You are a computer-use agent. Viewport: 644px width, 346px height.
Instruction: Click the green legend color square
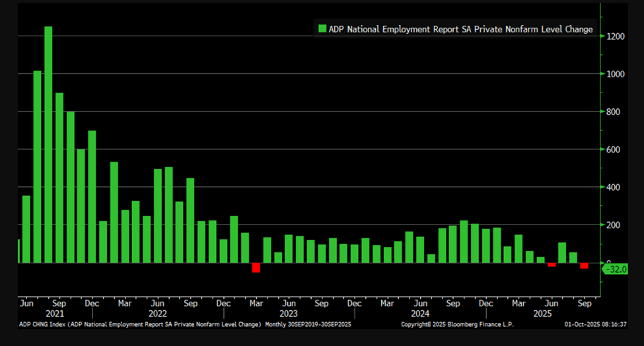pyautogui.click(x=322, y=29)
